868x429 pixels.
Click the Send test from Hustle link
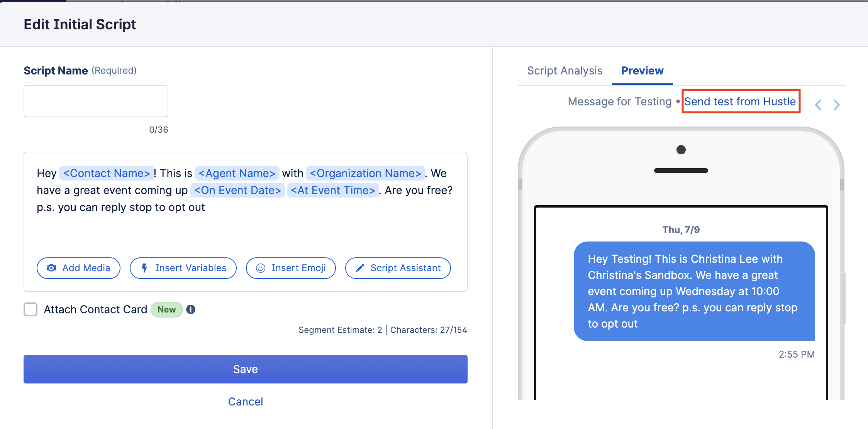point(740,101)
